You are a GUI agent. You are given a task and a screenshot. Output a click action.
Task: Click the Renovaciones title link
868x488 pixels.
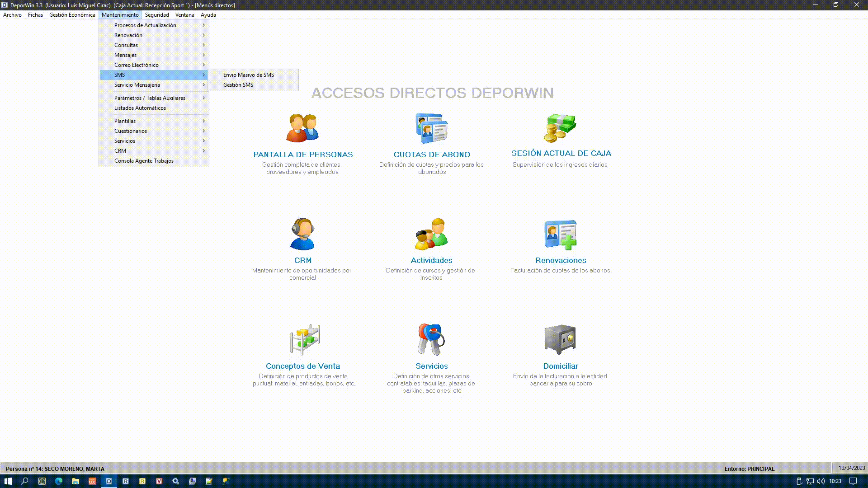(561, 260)
